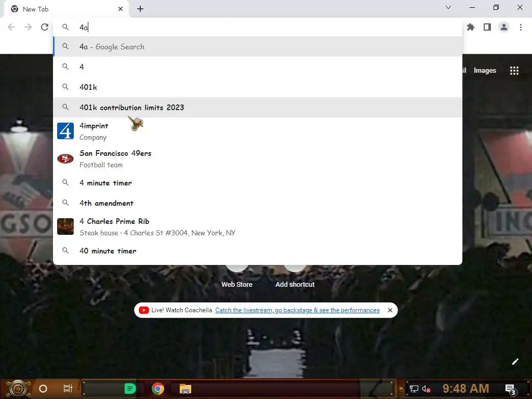Open File Explorer from the taskbar

click(185, 389)
